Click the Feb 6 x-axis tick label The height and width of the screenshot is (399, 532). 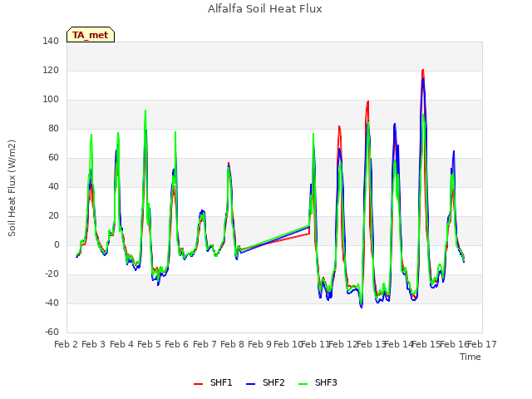(177, 344)
